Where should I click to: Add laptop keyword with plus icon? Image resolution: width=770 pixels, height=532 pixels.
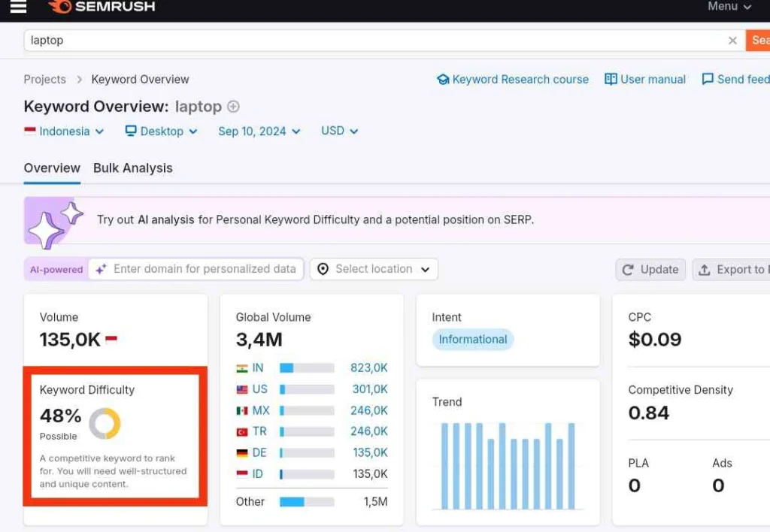point(233,107)
